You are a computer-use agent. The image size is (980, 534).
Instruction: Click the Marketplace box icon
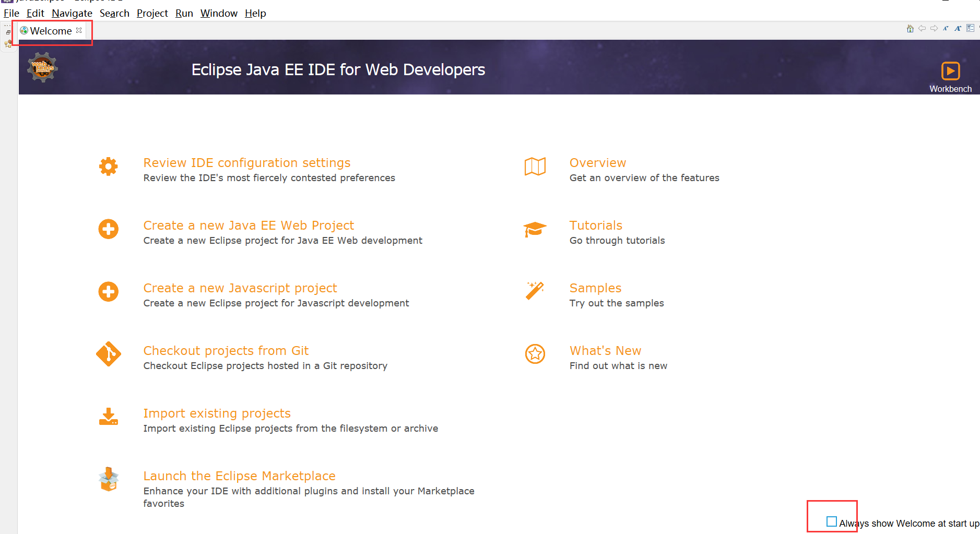(109, 479)
